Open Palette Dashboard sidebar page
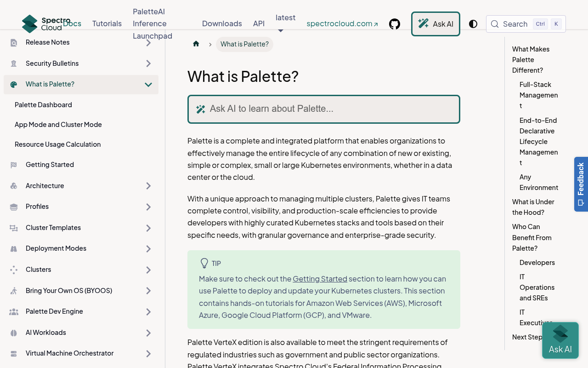The image size is (588, 368). click(x=43, y=105)
